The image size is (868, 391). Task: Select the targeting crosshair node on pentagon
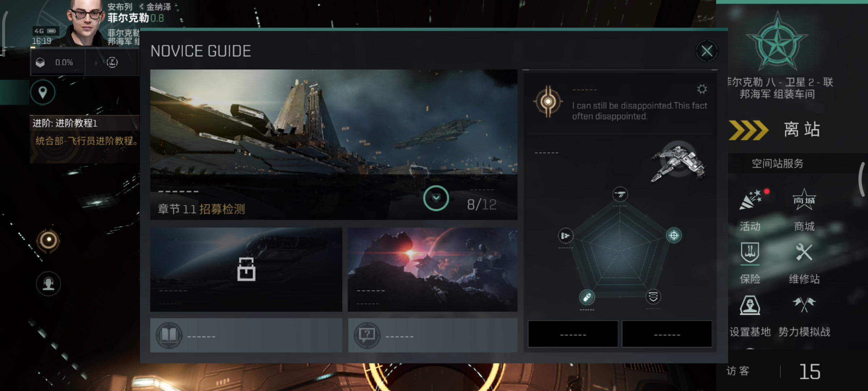(674, 236)
